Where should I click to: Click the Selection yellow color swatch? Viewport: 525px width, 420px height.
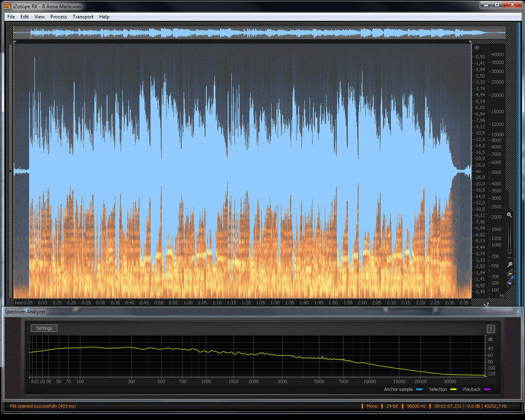tap(453, 389)
